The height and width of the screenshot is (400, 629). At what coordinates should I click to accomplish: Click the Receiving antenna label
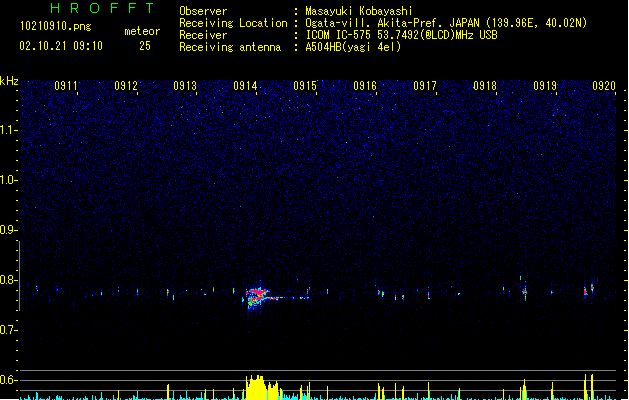(x=230, y=47)
